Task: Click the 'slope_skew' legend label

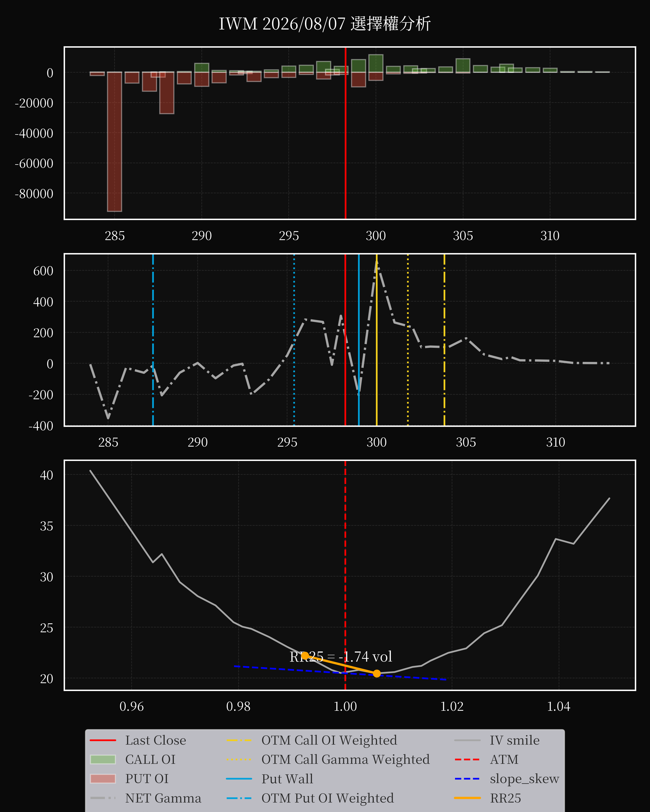Action: click(x=525, y=778)
